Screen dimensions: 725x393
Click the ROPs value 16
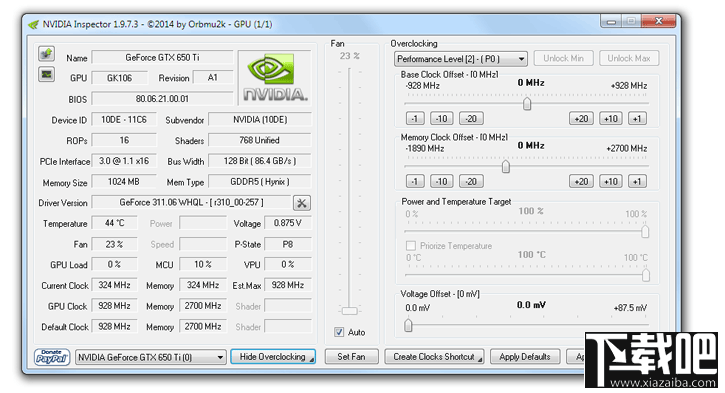pos(124,140)
